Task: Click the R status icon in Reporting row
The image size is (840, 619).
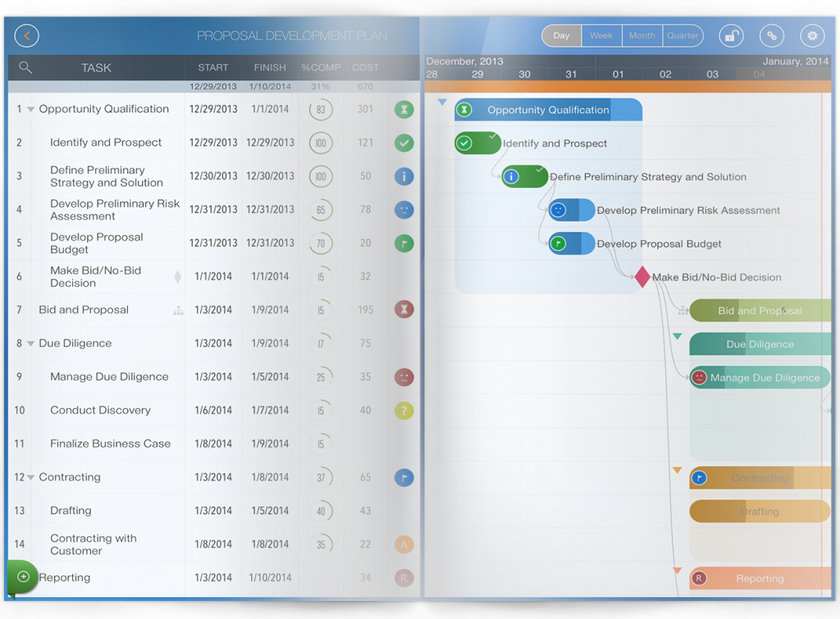Action: [x=404, y=578]
